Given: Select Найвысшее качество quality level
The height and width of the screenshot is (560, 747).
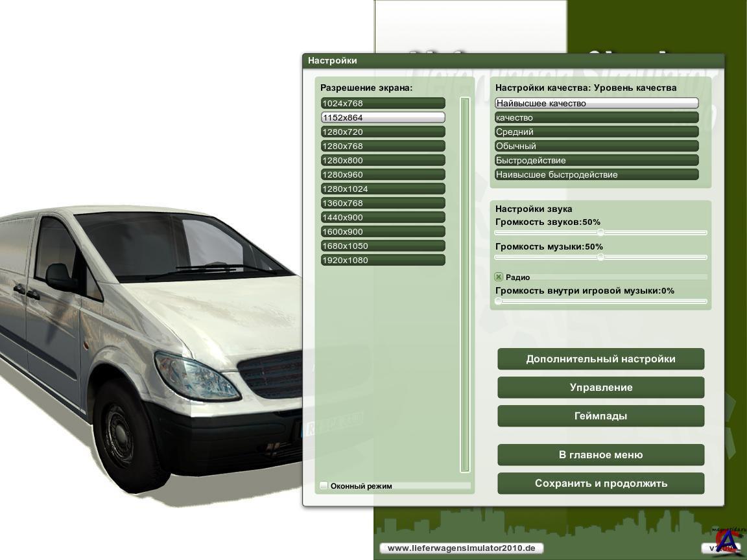Looking at the screenshot, I should point(597,104).
